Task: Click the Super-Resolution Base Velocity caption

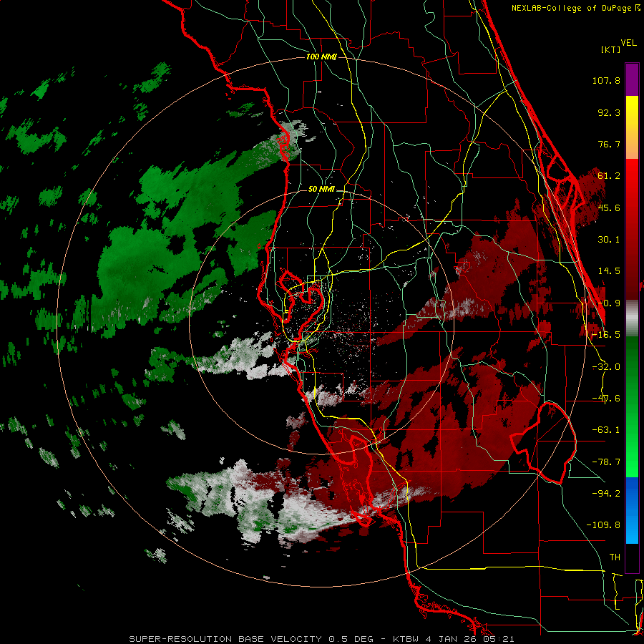Action: click(x=321, y=639)
